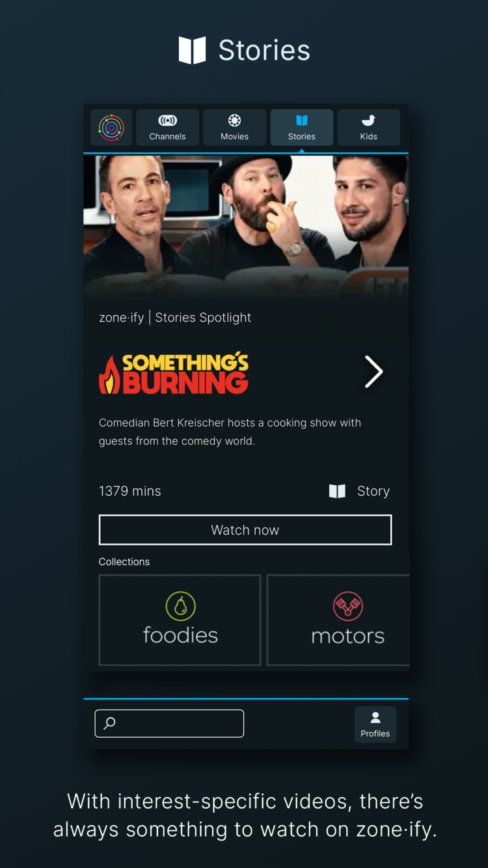Click the Story book icon
This screenshot has width=488, height=868.
[337, 491]
